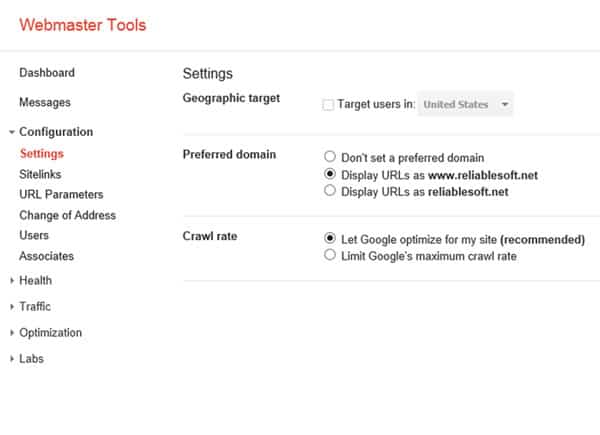This screenshot has height=435, width=600.
Task: Open the Users configuration page
Action: [34, 236]
